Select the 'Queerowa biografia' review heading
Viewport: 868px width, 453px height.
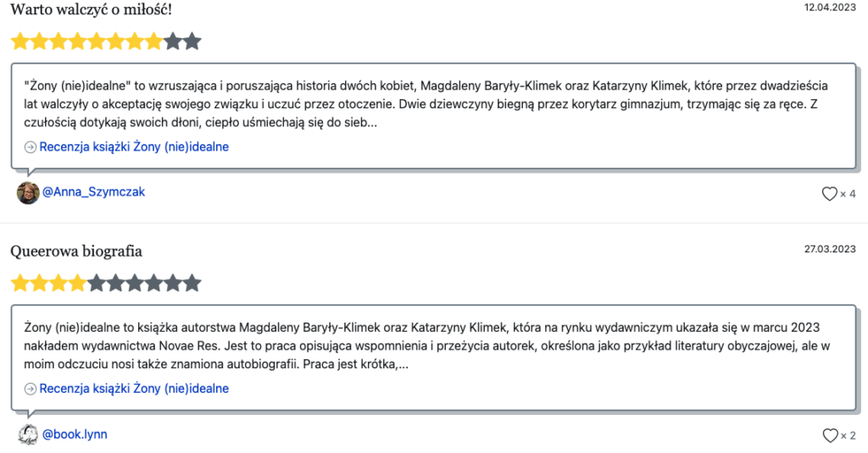point(75,251)
